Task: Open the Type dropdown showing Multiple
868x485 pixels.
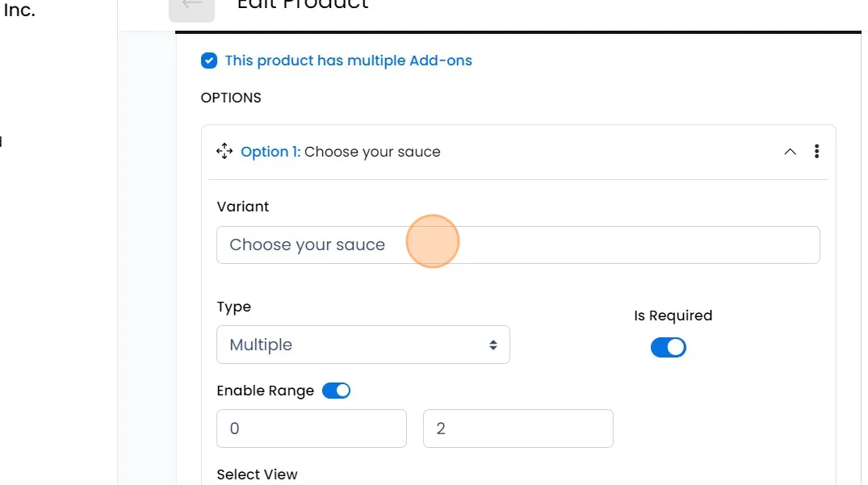Action: click(x=363, y=345)
